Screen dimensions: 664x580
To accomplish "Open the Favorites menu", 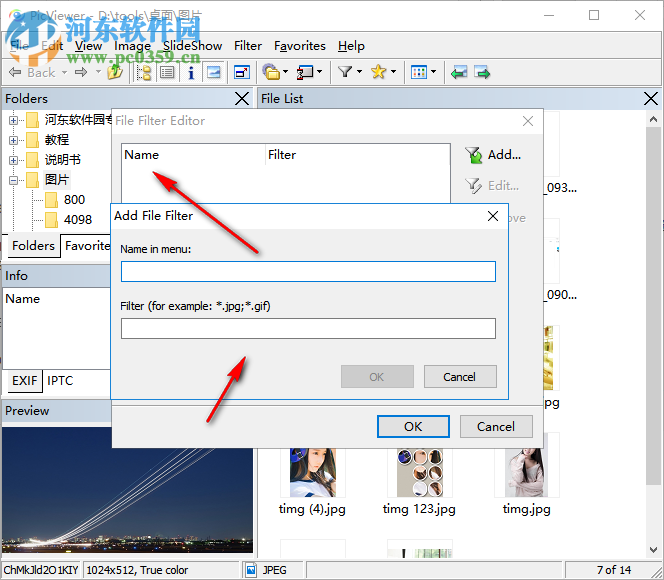I will pyautogui.click(x=300, y=46).
